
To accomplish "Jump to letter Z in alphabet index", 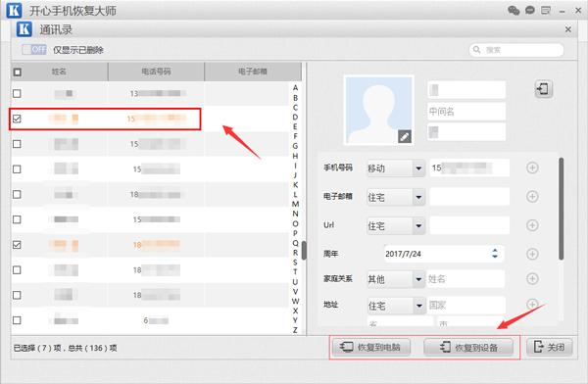I will pos(295,330).
